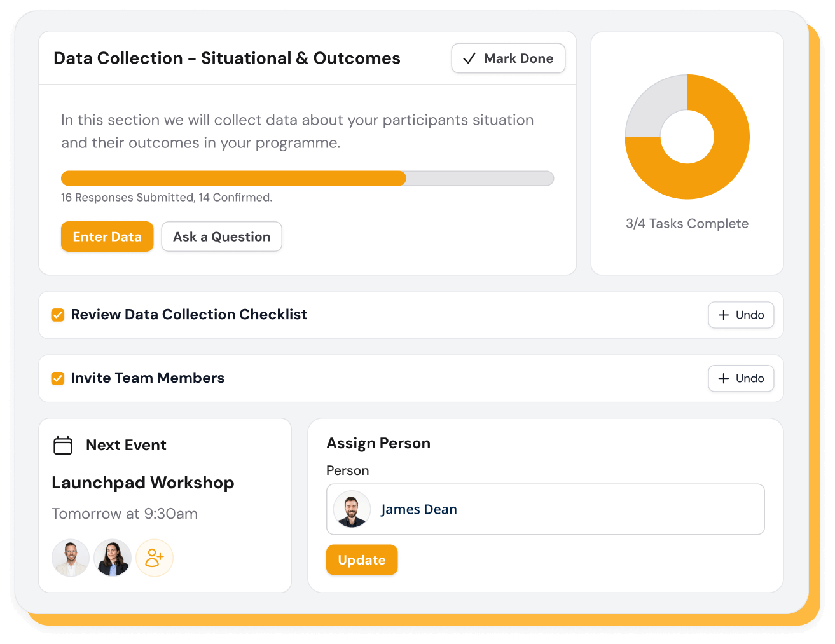Click the second attendee avatar for Launchpad Workshop
The image size is (835, 644).
tap(113, 558)
